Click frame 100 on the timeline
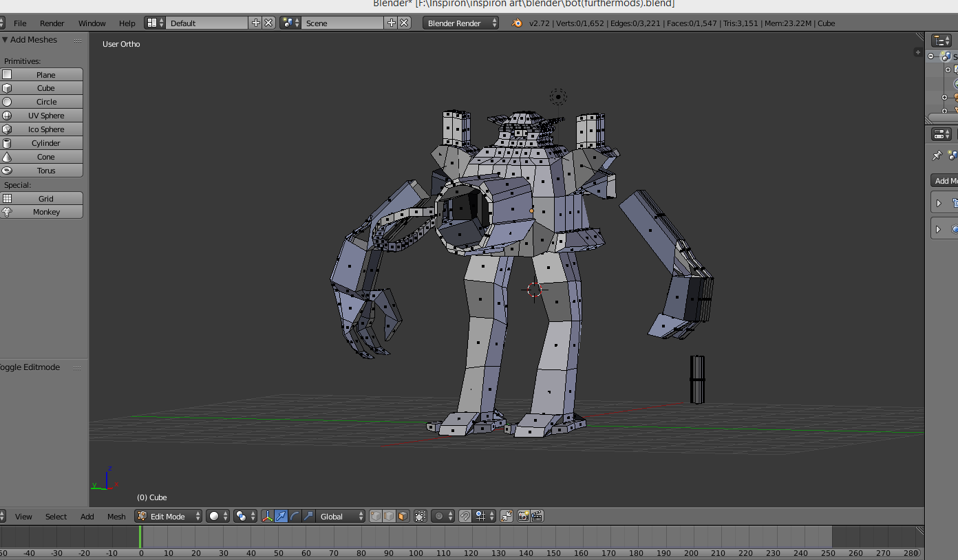This screenshot has width=958, height=560. coord(416,540)
